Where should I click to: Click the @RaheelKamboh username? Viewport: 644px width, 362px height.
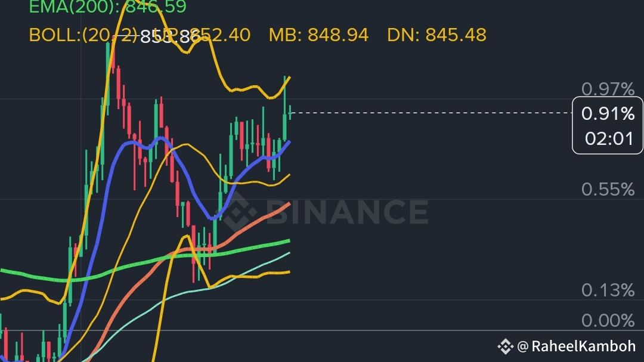(577, 346)
